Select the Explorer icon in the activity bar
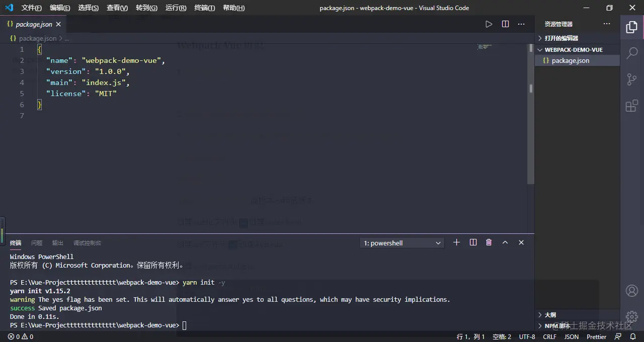This screenshot has height=342, width=644. tap(632, 27)
